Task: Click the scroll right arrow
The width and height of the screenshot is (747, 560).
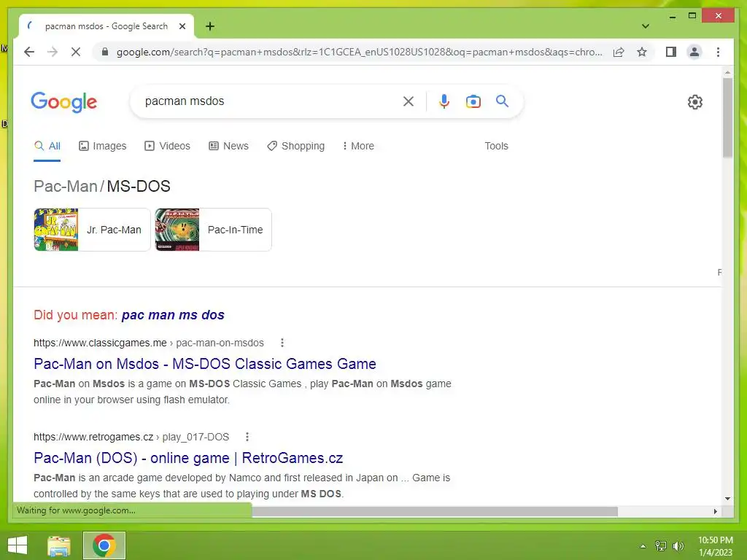Action: tap(716, 511)
